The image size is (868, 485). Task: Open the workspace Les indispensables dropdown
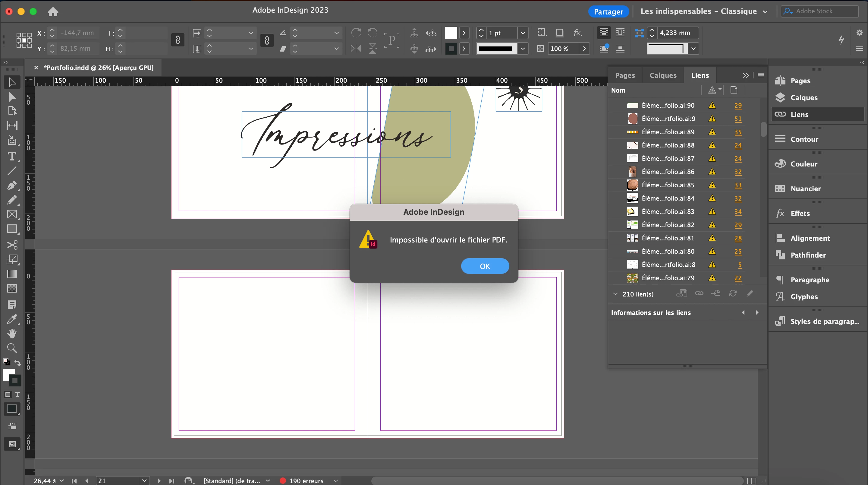(x=765, y=12)
